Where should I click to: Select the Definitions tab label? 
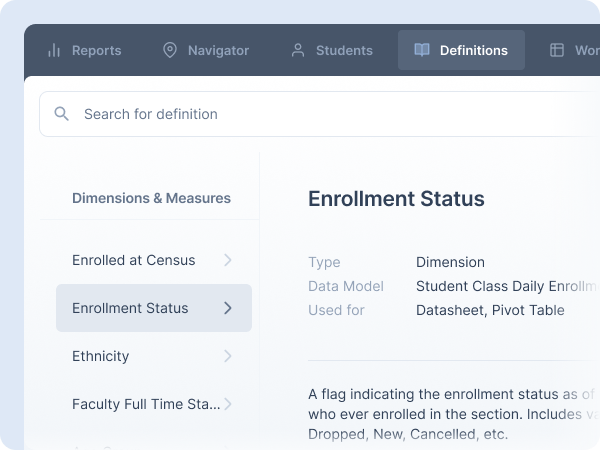point(473,50)
